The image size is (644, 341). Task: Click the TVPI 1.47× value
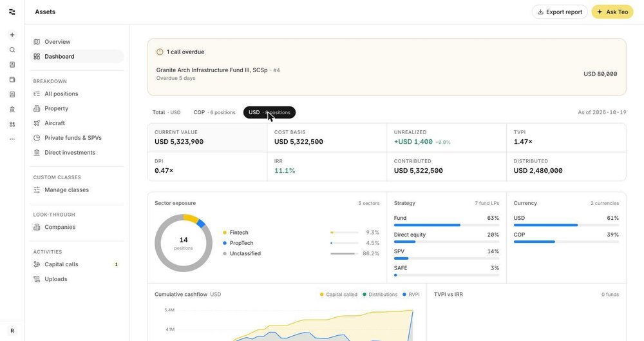point(523,142)
